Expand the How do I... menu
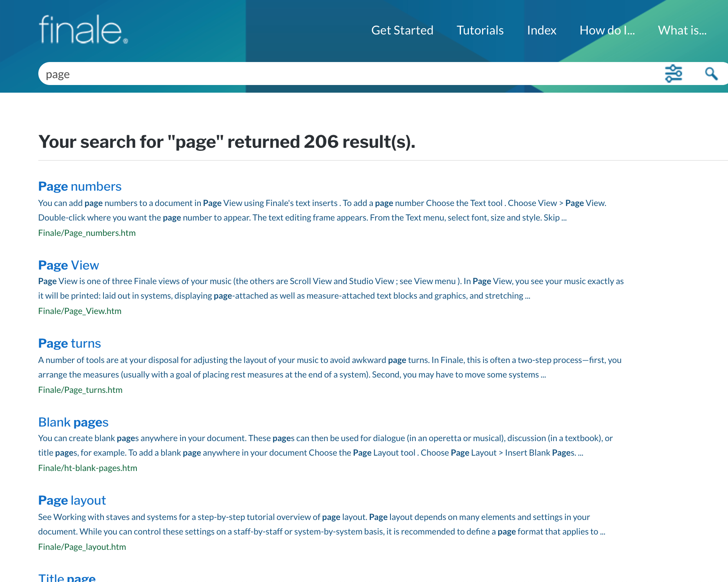This screenshot has width=728, height=582. point(607,30)
